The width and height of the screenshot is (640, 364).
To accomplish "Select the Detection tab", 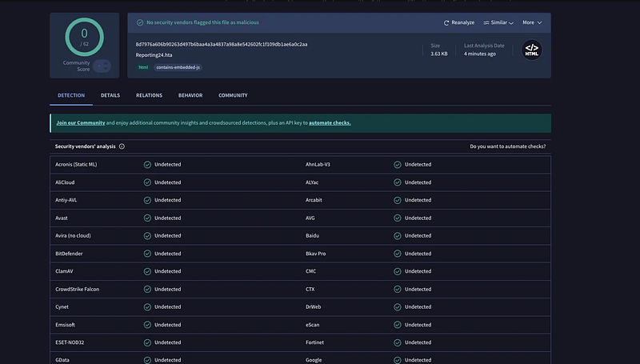I will click(71, 95).
